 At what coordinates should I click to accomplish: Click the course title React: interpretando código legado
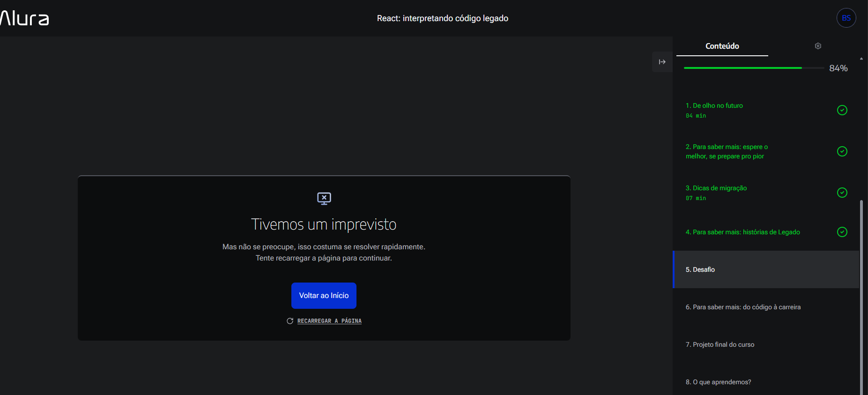[443, 18]
